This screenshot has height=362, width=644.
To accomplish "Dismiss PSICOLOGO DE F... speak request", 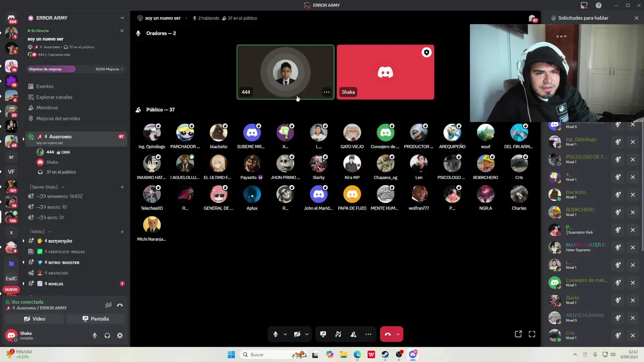I will 633,159.
